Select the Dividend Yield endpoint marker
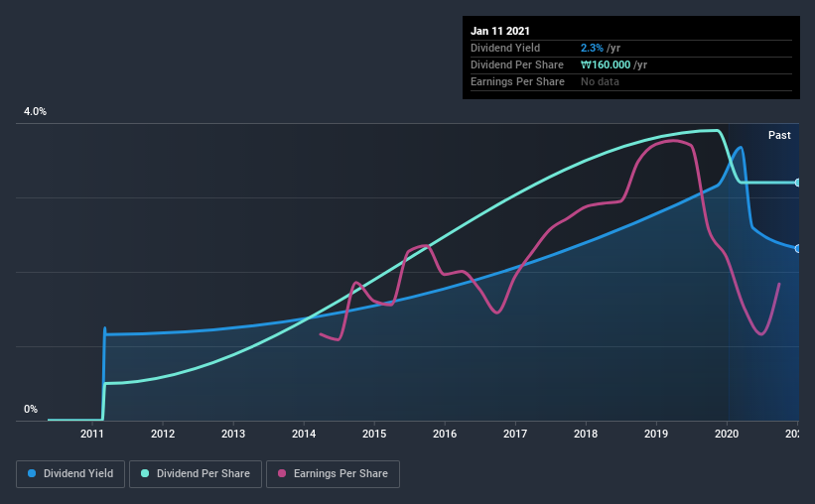Screen dimensions: 815x504 pos(798,248)
